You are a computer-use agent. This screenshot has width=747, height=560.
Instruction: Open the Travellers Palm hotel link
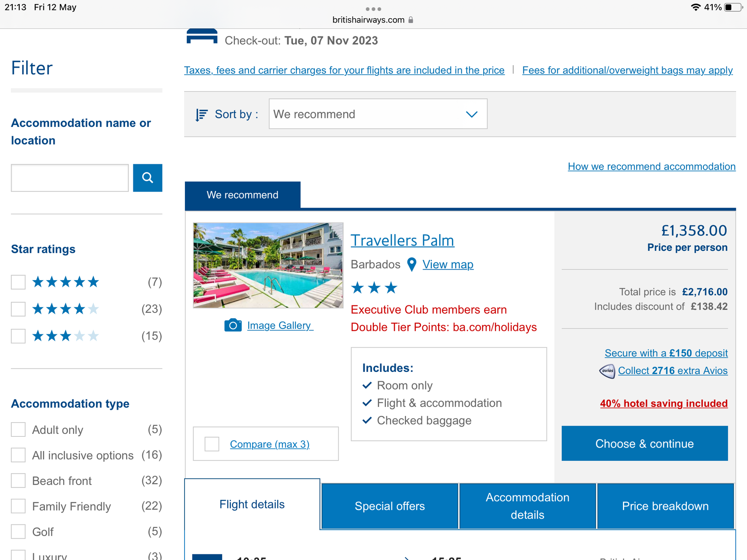point(402,240)
